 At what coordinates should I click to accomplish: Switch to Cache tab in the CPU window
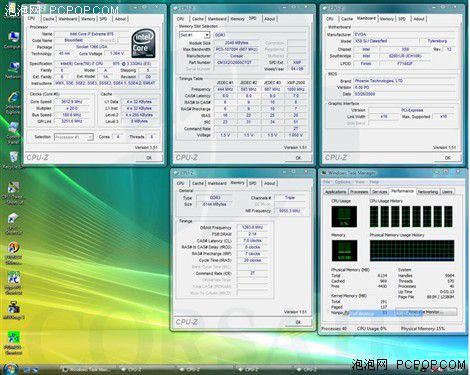[49, 19]
